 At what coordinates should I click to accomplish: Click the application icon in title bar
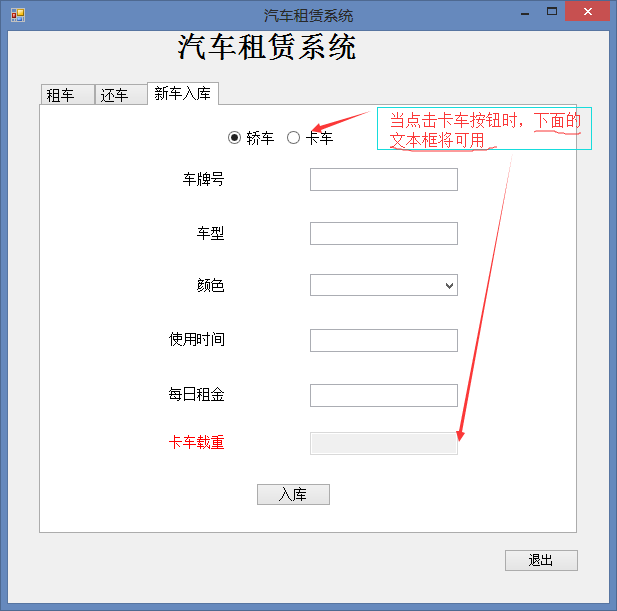point(18,15)
